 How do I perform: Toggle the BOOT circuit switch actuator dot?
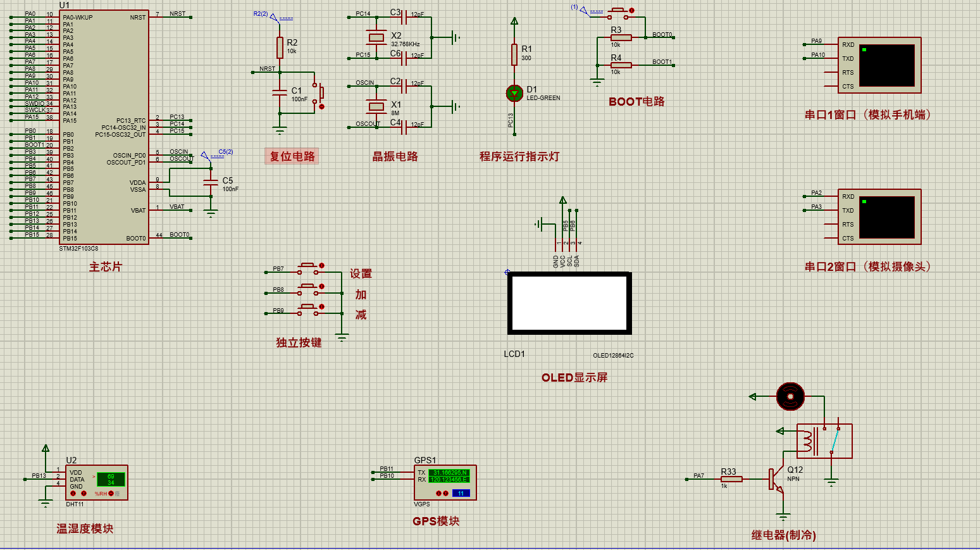tap(631, 10)
